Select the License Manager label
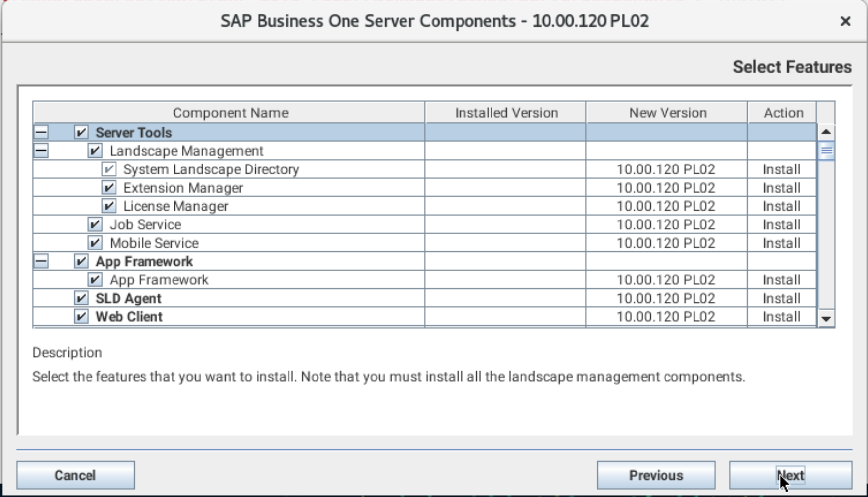This screenshot has height=497, width=868. [x=175, y=206]
